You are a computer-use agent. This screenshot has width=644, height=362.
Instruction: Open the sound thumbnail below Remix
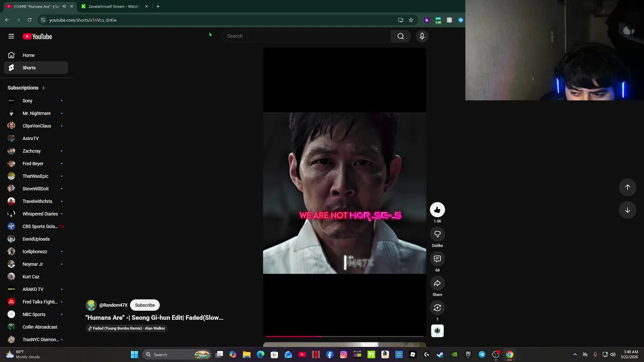coord(437,331)
